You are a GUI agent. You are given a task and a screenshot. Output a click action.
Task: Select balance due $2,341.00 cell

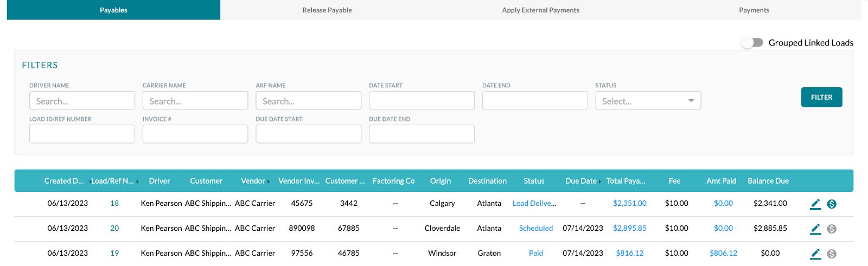point(770,203)
